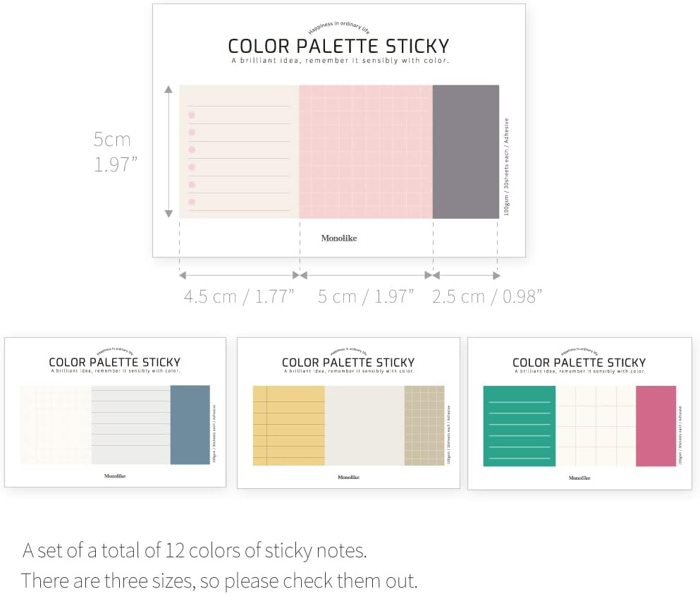
Task: Select the tan grid sticky note
Action: click(x=424, y=425)
